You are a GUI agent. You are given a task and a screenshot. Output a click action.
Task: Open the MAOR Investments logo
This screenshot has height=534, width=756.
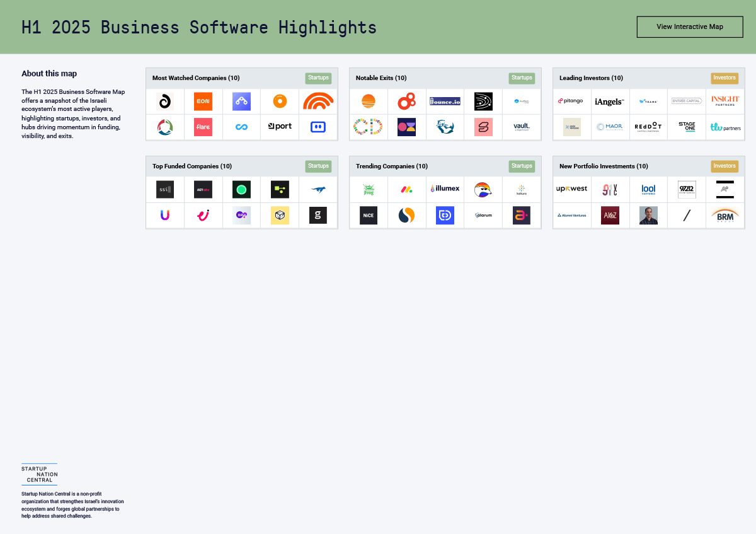tap(610, 127)
